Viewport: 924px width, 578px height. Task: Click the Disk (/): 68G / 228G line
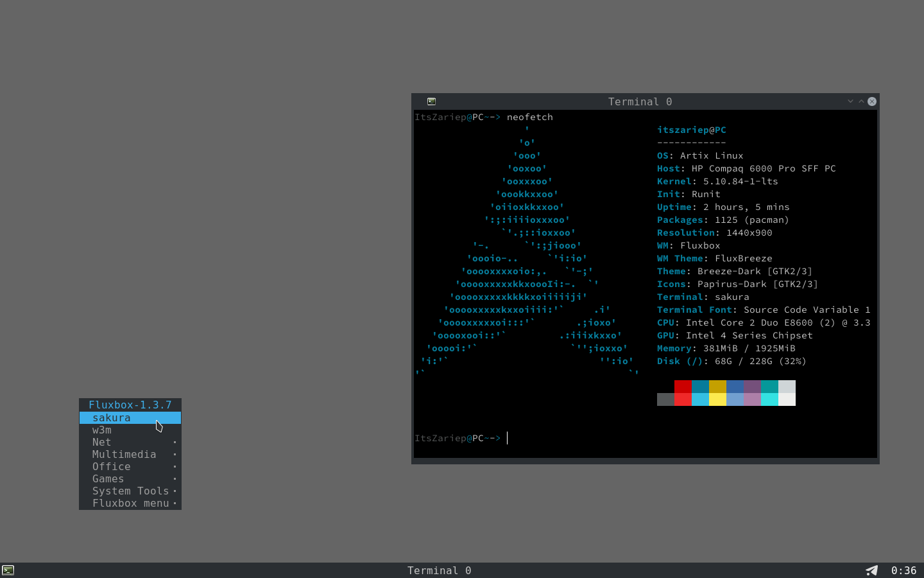click(x=732, y=361)
